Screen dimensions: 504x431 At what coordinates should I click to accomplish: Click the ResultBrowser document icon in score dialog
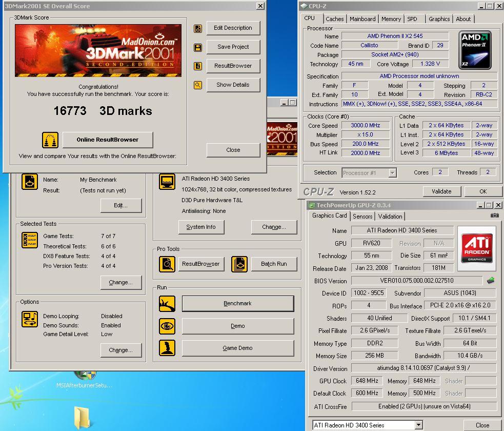[x=198, y=66]
